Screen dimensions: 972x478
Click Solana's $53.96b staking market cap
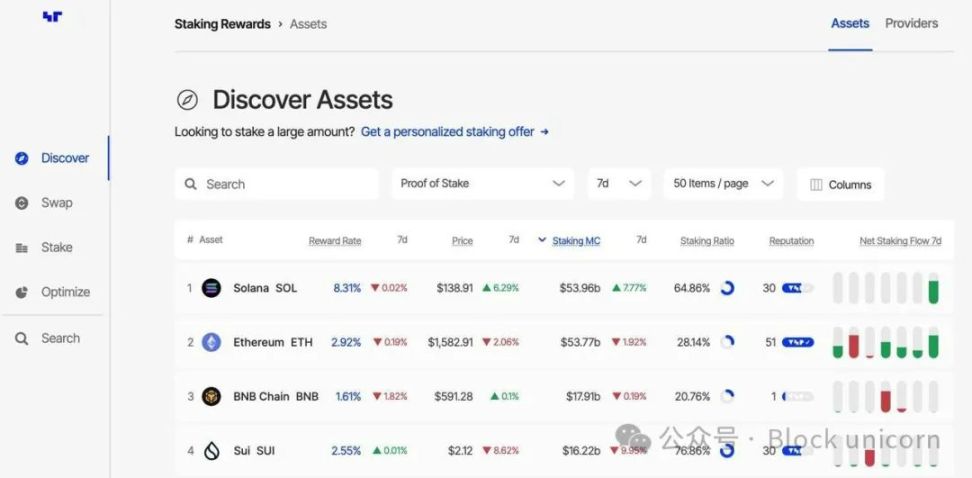(x=580, y=288)
